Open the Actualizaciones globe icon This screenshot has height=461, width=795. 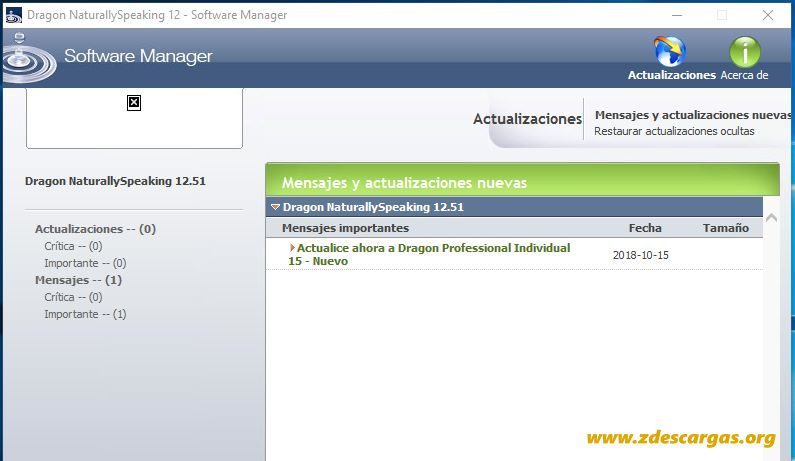tap(670, 52)
